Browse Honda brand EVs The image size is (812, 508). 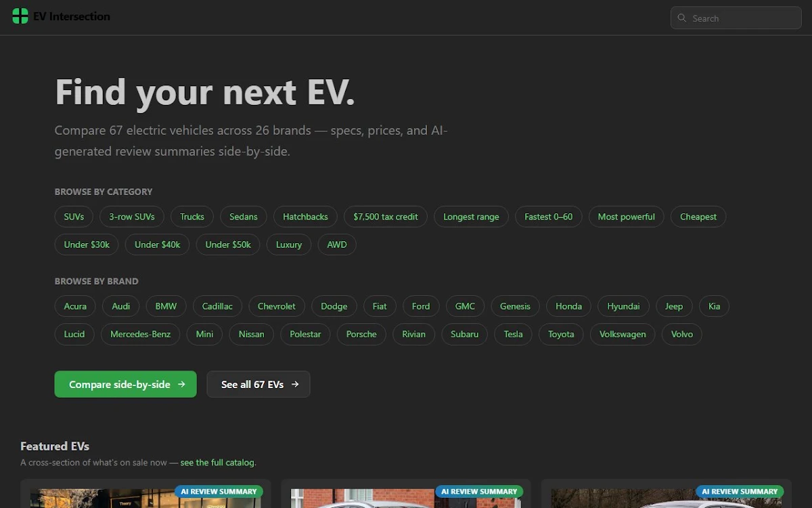(x=568, y=306)
